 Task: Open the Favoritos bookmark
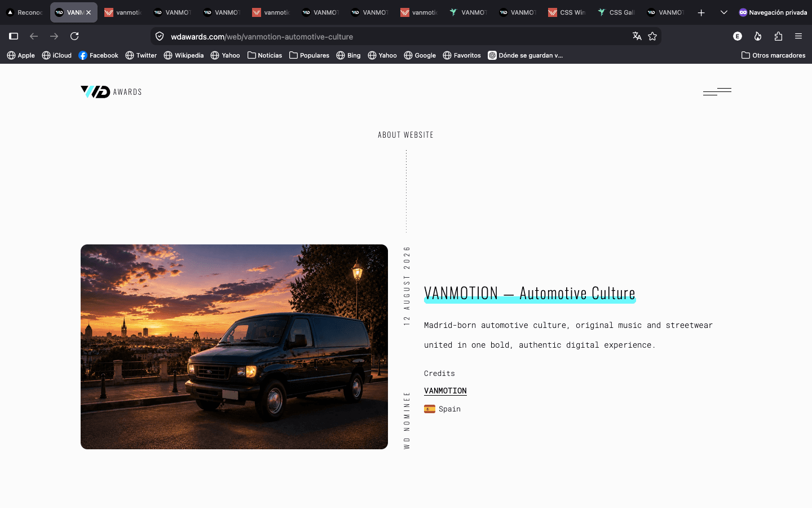[462, 55]
